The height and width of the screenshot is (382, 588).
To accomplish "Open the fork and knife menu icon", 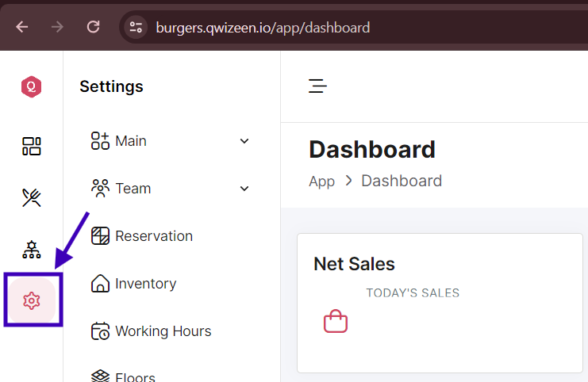I will pyautogui.click(x=32, y=198).
